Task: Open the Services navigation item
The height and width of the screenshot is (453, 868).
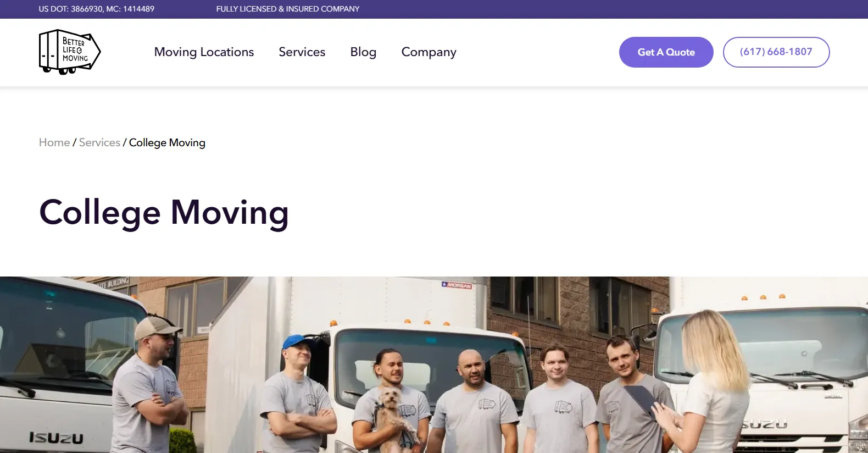Action: [x=302, y=52]
